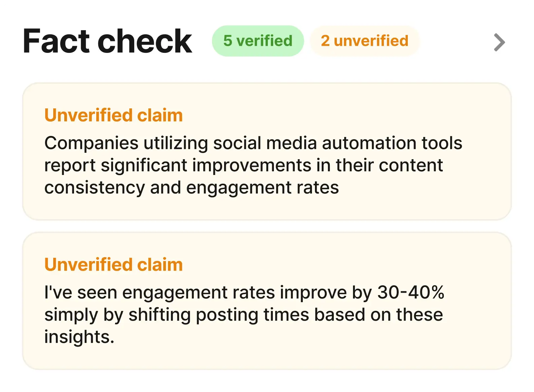This screenshot has width=534, height=392.
Task: Click the chevron arrow to expand fact check details
Action: 499,42
